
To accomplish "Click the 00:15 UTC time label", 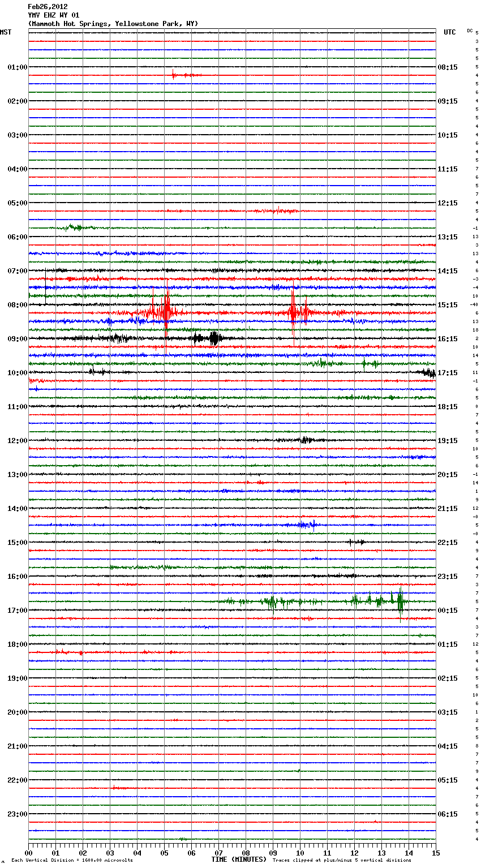I will coord(448,611).
